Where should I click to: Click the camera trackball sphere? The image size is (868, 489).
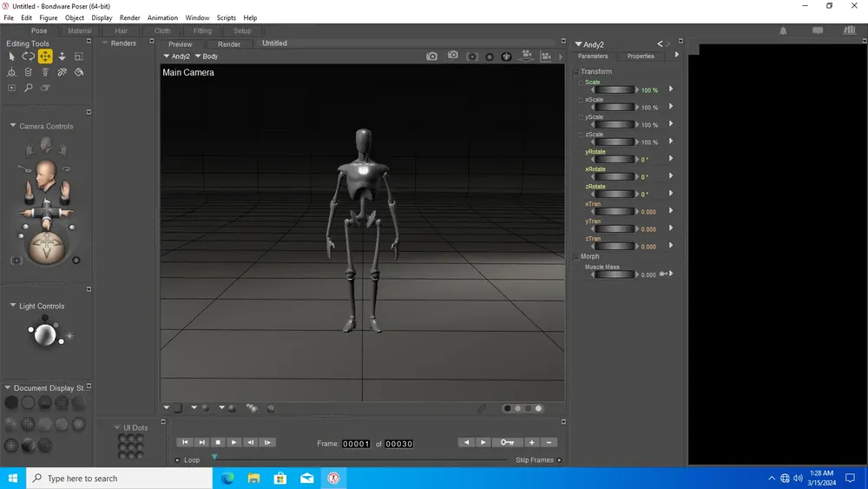[47, 247]
